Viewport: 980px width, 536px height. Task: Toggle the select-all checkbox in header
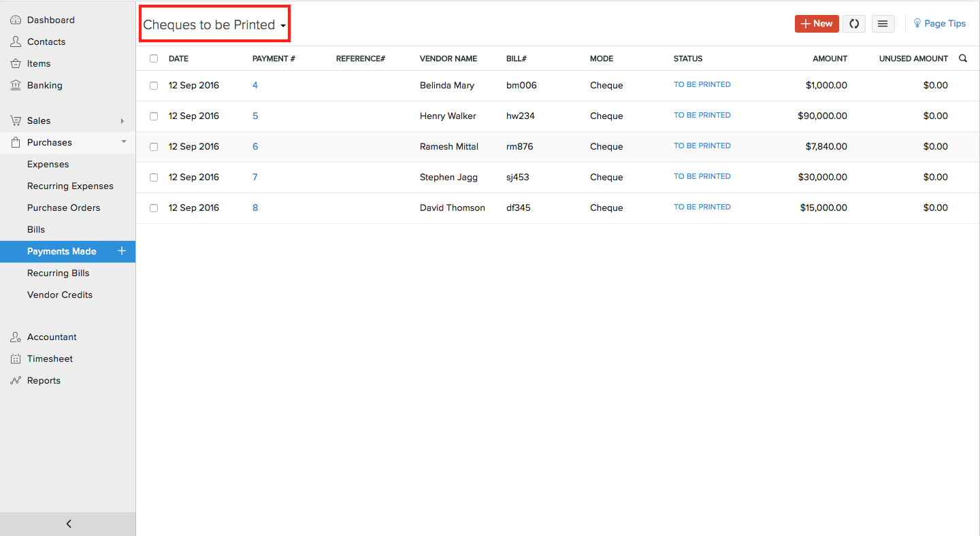point(154,58)
